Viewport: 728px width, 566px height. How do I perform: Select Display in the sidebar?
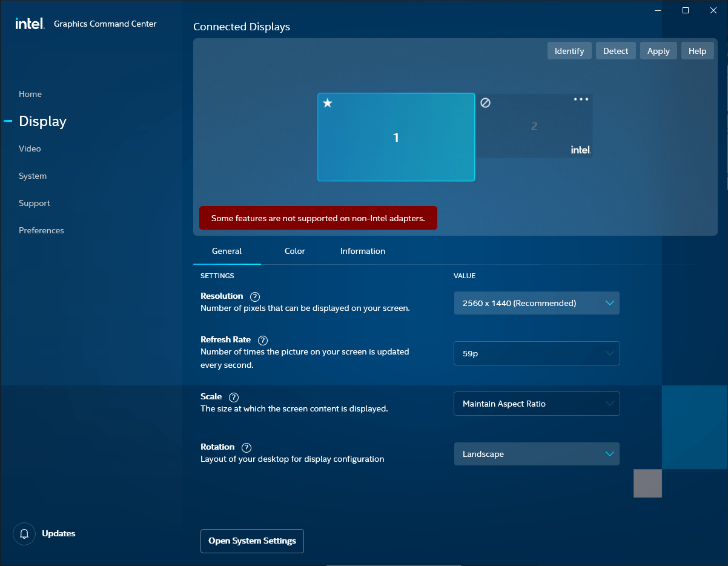click(x=42, y=121)
